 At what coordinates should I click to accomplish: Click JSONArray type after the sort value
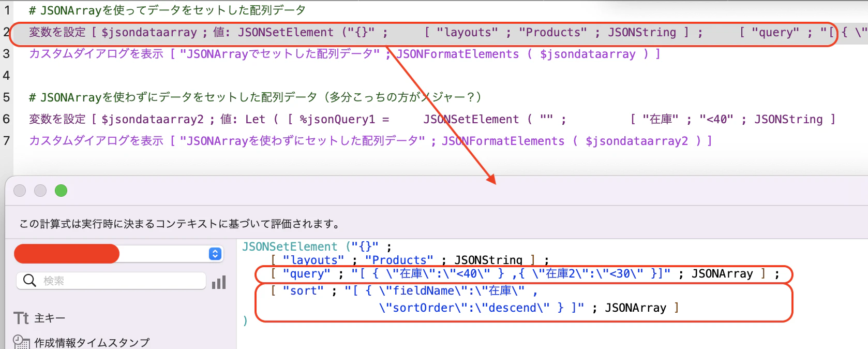click(x=636, y=308)
